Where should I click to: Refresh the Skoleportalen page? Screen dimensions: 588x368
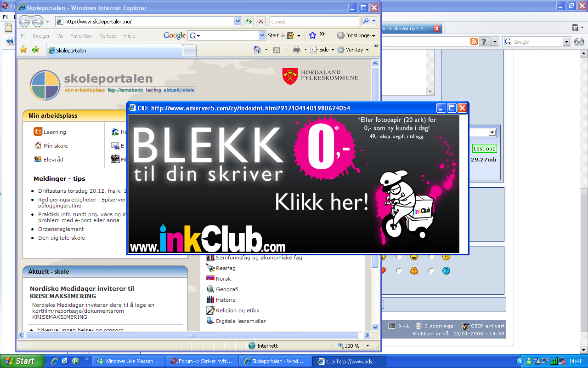(249, 21)
